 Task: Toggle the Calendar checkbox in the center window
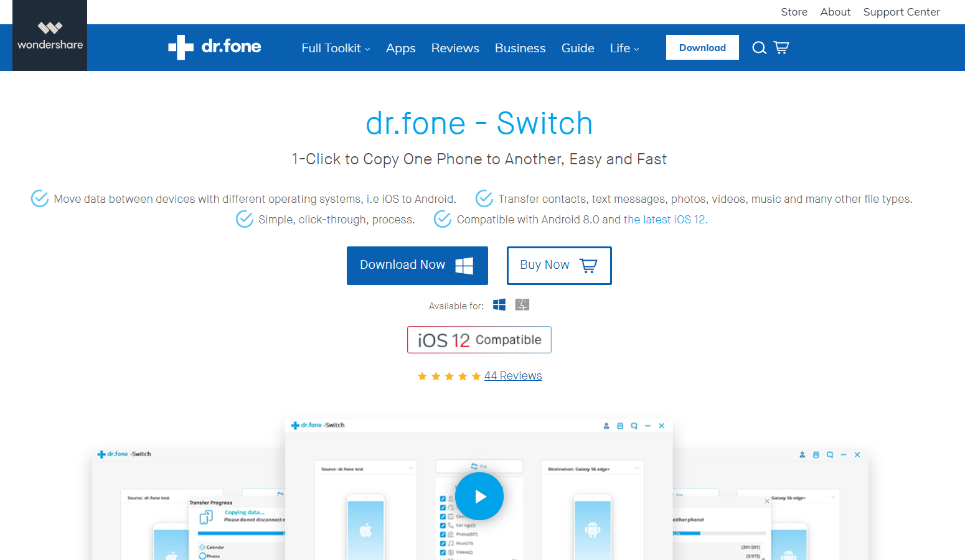tap(443, 516)
